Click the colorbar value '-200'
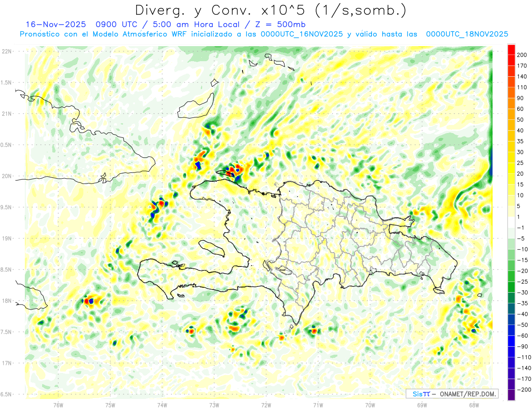Viewport: 532px width, 411px height. (524, 390)
